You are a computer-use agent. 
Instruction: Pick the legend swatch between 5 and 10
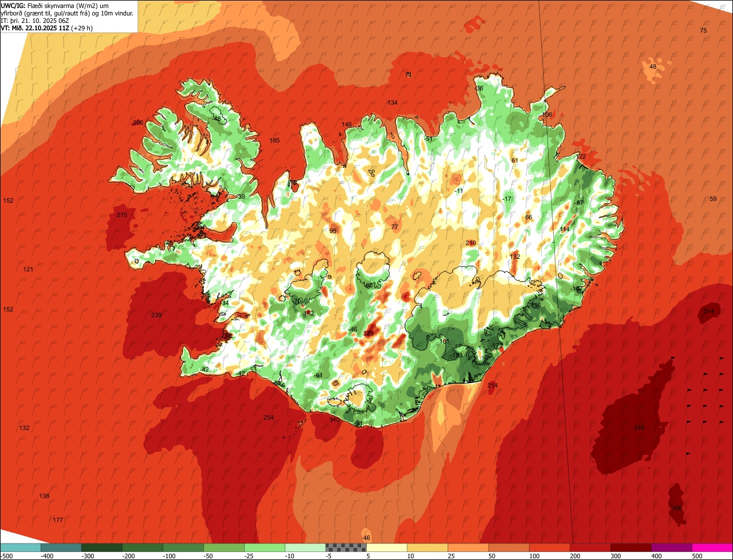387,547
